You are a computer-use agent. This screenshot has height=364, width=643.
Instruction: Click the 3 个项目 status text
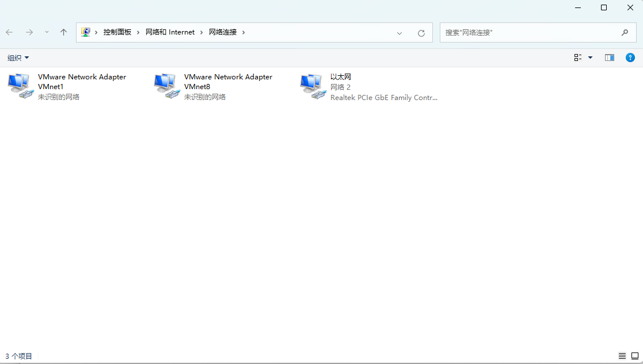coord(18,355)
